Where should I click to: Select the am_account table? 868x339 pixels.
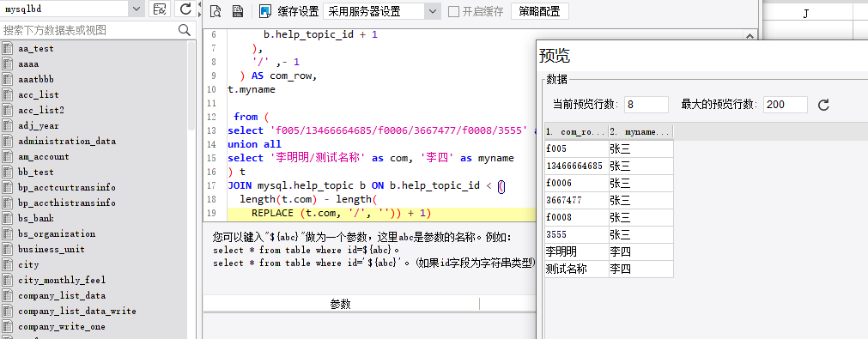[44, 156]
